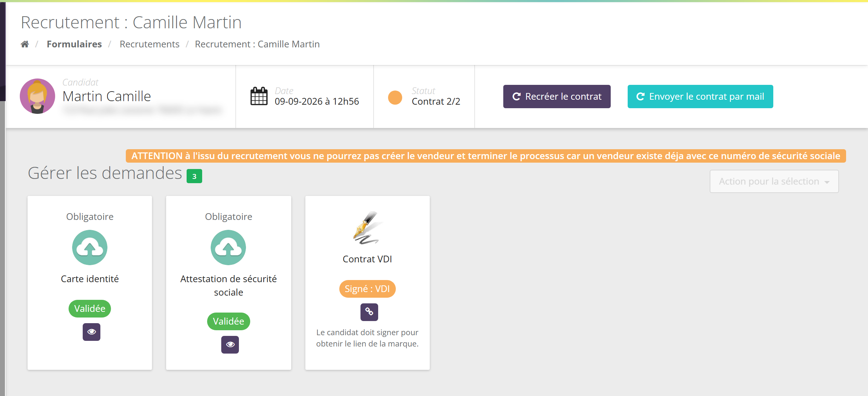Viewport: 868px width, 396px height.
Task: Click the Contrat VDI card title
Action: click(x=368, y=259)
